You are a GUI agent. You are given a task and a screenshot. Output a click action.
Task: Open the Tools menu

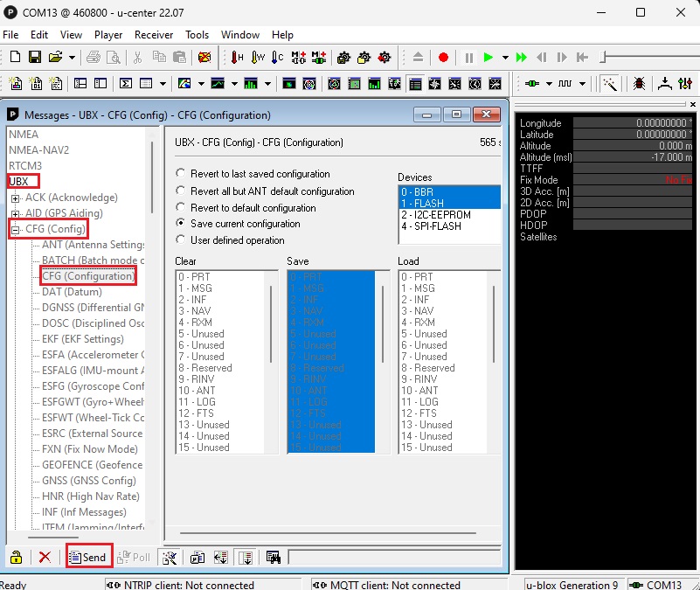tap(198, 35)
